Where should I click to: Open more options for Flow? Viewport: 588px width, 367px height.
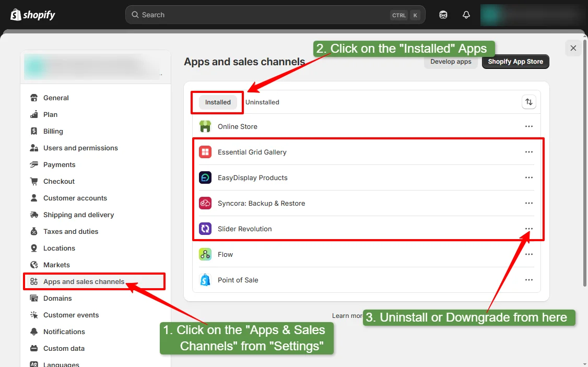(x=529, y=254)
